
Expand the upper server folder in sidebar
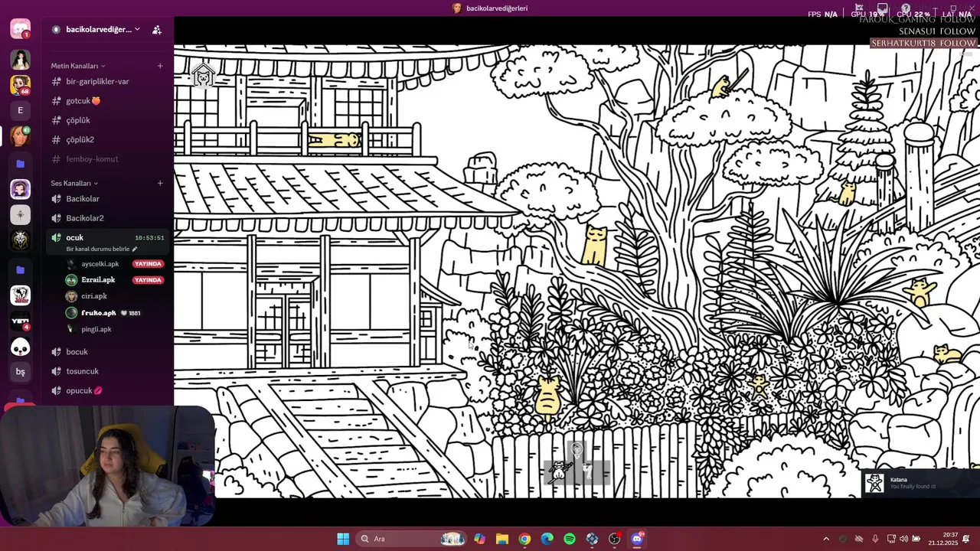20,164
